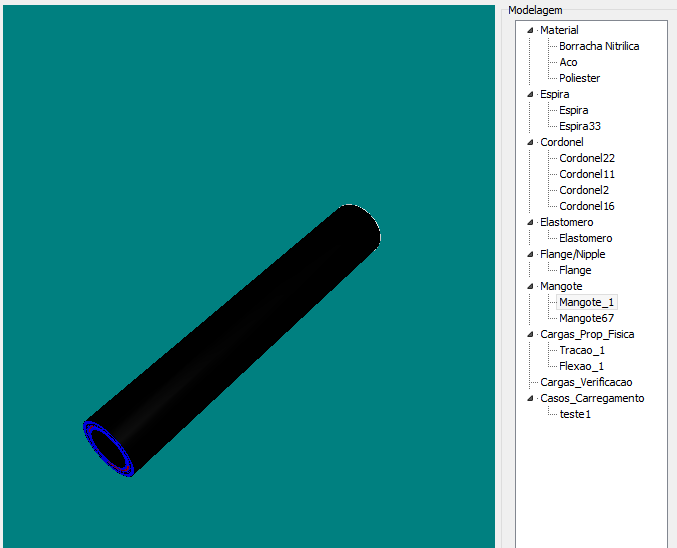The width and height of the screenshot is (677, 548).
Task: Select the Material category label
Action: 559,30
